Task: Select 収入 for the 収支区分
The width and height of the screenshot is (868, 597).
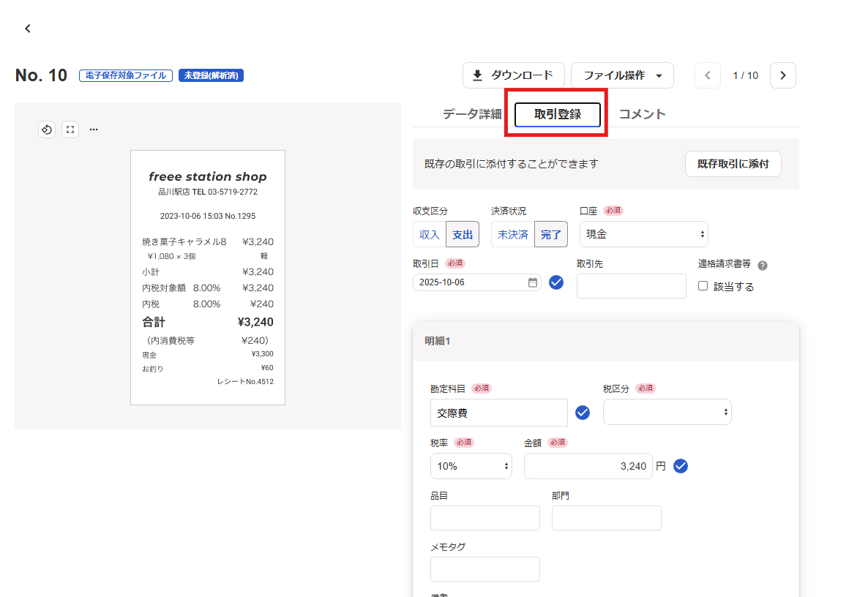Action: coord(429,234)
